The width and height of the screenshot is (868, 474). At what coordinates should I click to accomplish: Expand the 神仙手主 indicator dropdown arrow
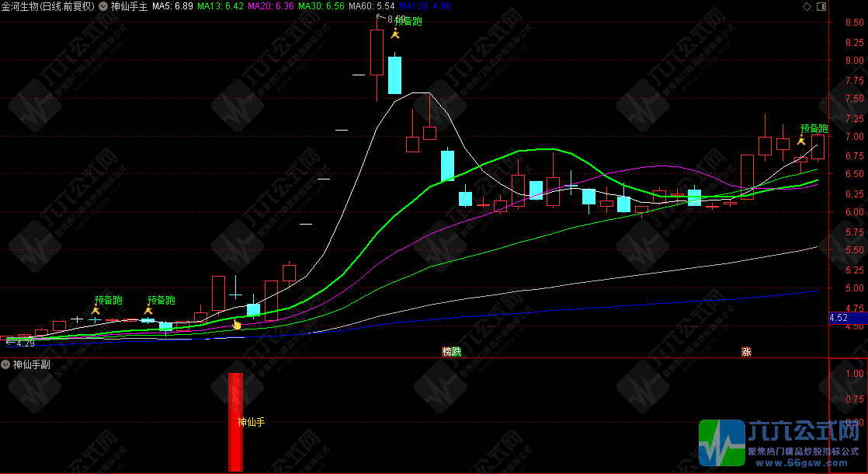103,6
